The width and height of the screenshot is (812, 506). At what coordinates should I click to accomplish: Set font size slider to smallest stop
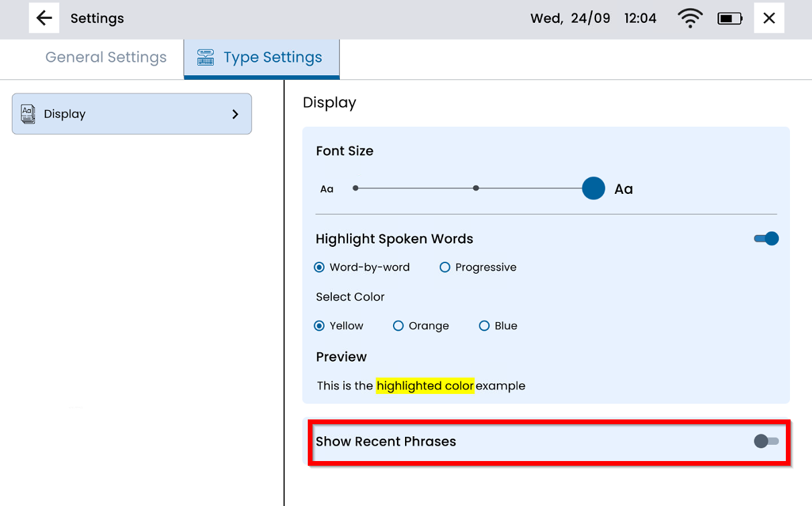click(355, 189)
